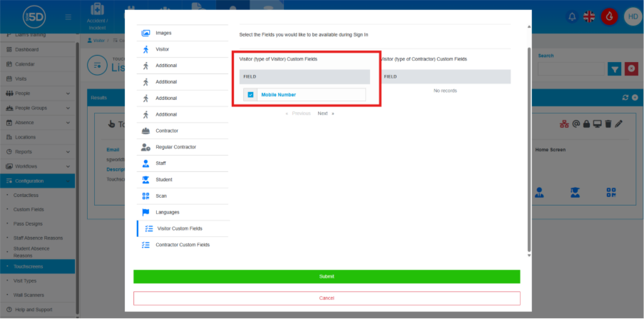The width and height of the screenshot is (644, 319).
Task: Click the refresh results icon
Action: (x=625, y=98)
